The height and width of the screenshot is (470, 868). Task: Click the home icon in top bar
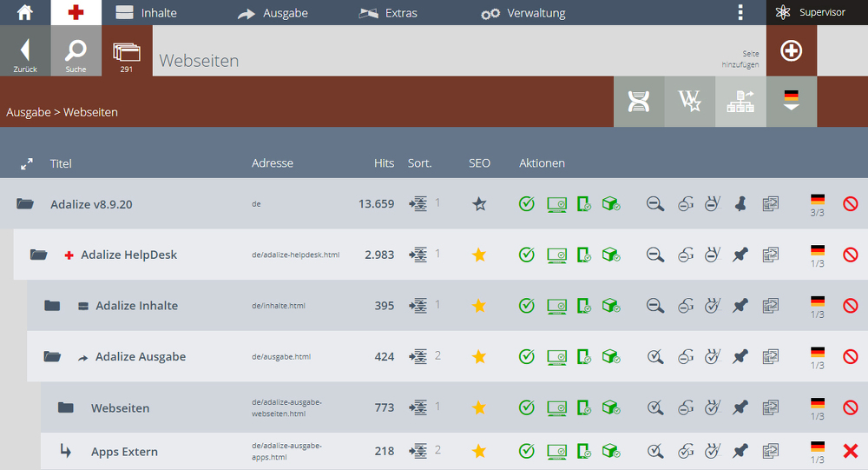click(x=25, y=12)
